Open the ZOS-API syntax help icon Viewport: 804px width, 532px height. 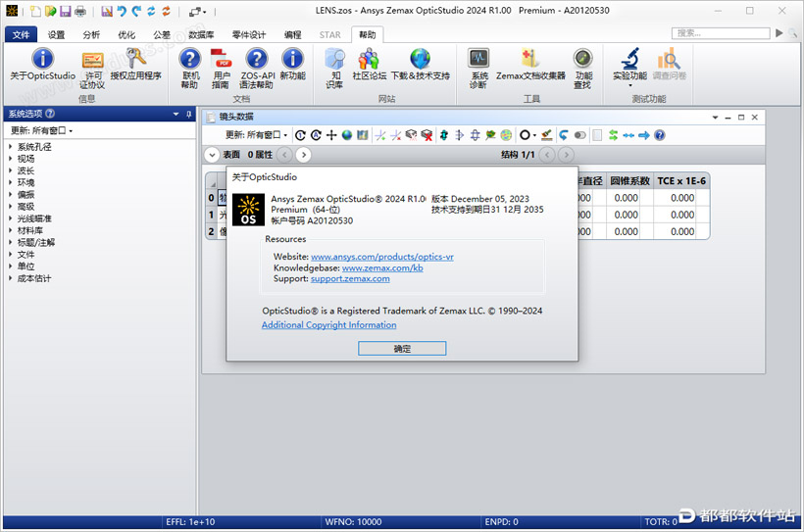tap(257, 59)
